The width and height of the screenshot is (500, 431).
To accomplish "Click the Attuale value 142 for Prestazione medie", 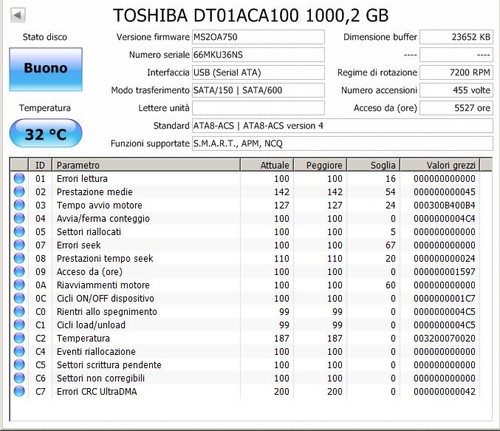I will [282, 192].
